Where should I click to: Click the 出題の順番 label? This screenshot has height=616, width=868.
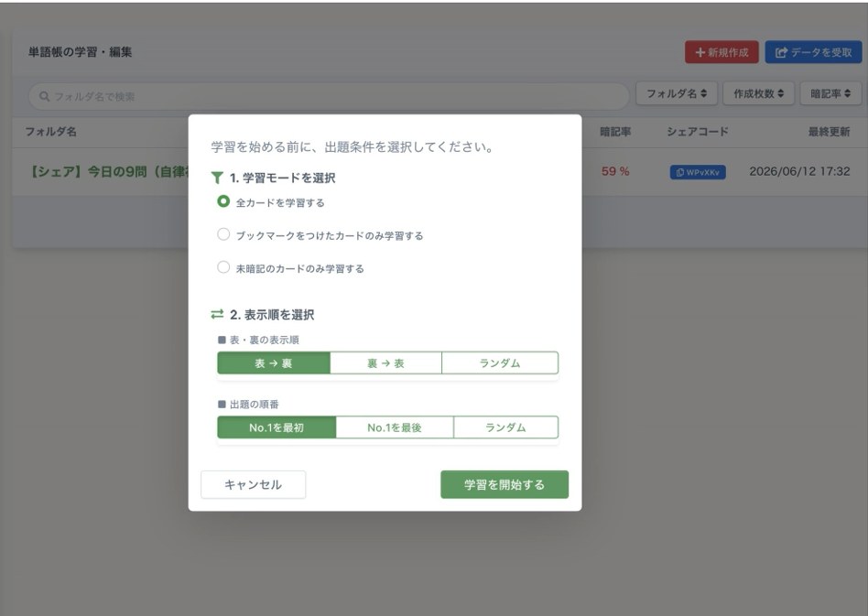point(255,404)
